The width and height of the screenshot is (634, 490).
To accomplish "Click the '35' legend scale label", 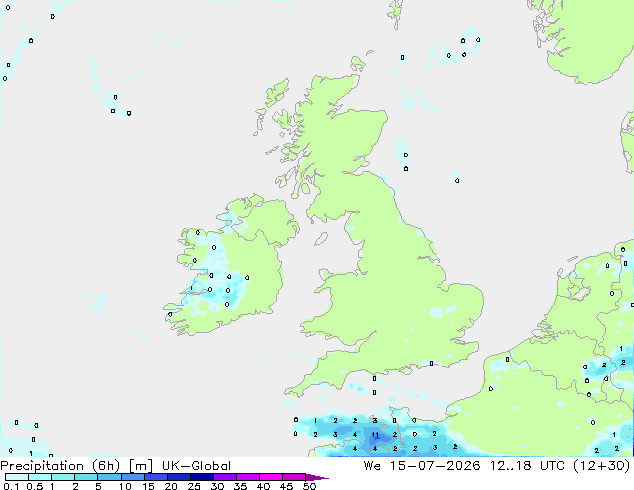I will click(x=240, y=486).
